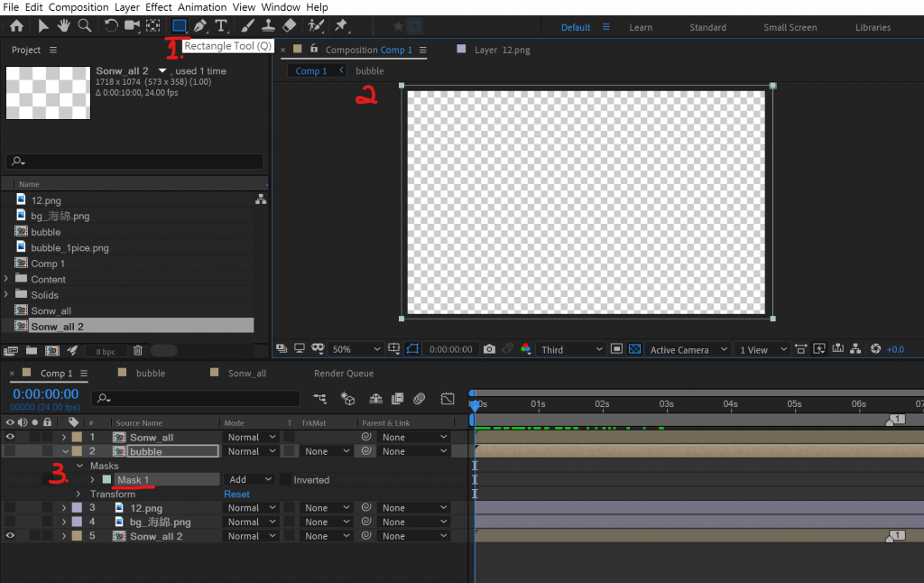924x583 pixels.
Task: Switch to the Render Queue tab
Action: coord(343,373)
